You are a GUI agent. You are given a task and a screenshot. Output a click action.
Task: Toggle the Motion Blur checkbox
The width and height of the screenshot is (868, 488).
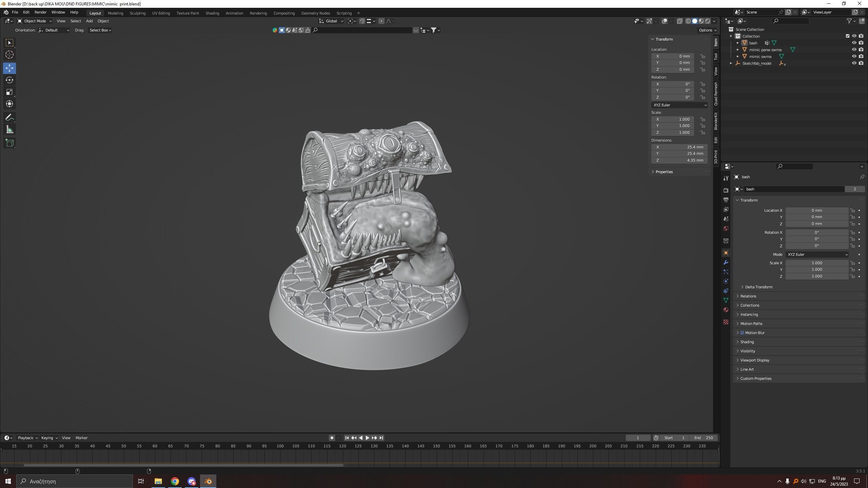(x=742, y=333)
